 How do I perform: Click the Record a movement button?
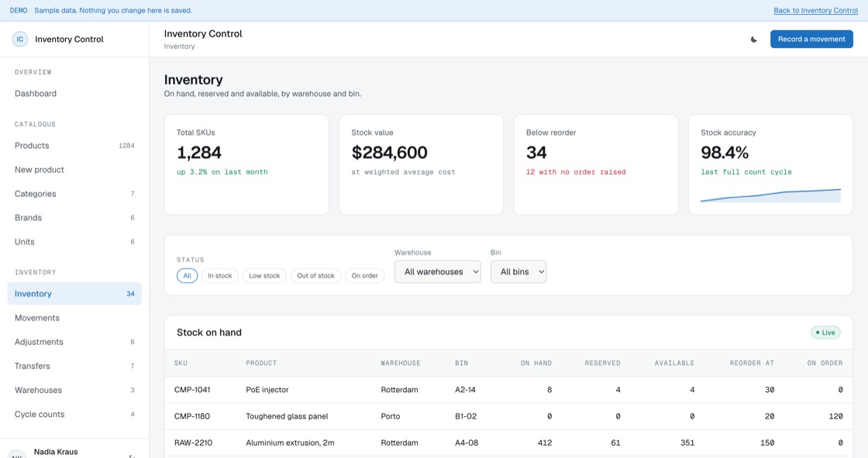(x=811, y=40)
